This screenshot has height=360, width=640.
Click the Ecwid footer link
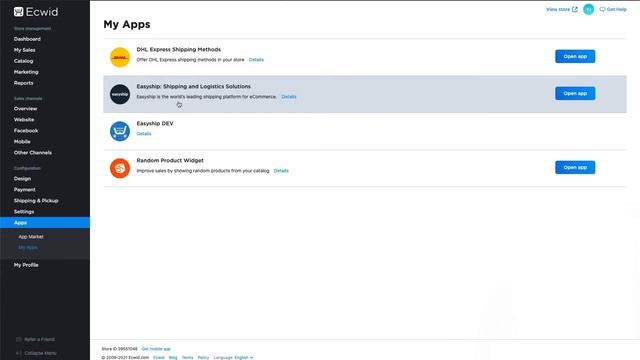pos(159,358)
